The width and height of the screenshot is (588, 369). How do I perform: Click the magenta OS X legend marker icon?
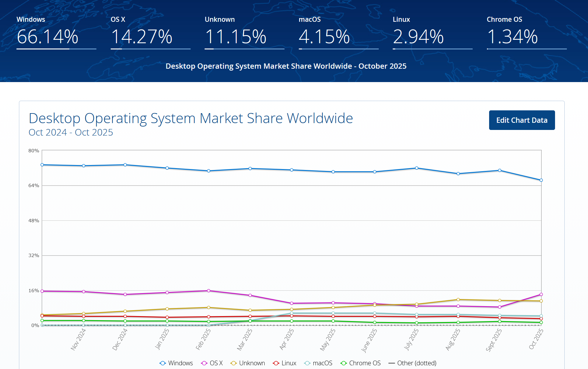(x=204, y=363)
